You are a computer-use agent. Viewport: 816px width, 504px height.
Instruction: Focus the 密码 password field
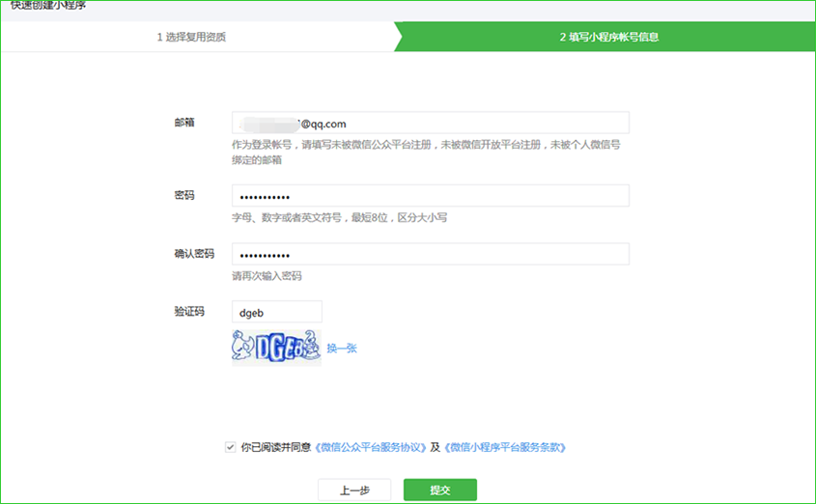pyautogui.click(x=430, y=196)
